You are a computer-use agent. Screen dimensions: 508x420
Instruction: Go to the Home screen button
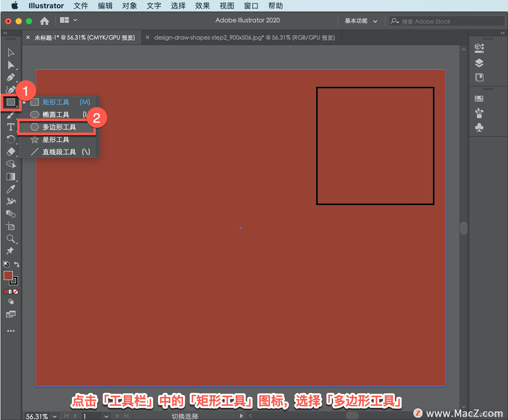[x=44, y=21]
